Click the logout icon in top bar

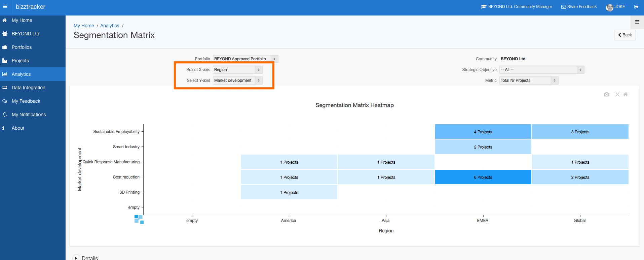(x=636, y=7)
